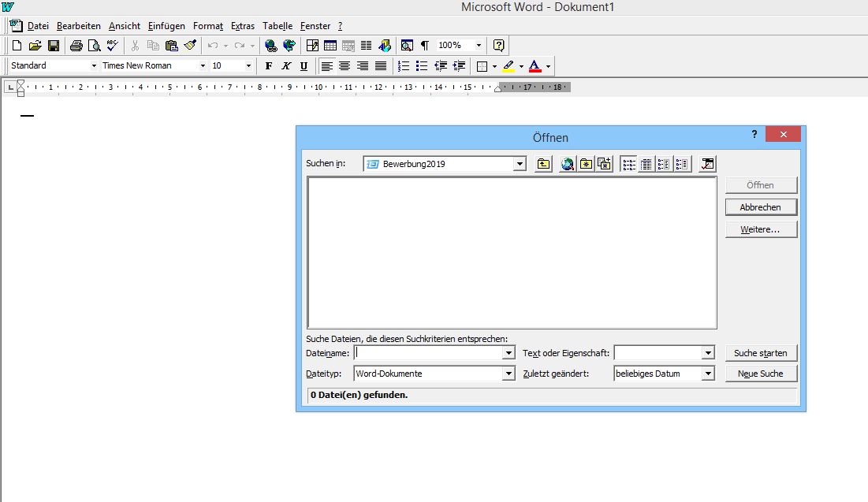Expand Text oder Eigenschaft dropdown
Screen dimensions: 868x502
click(708, 353)
